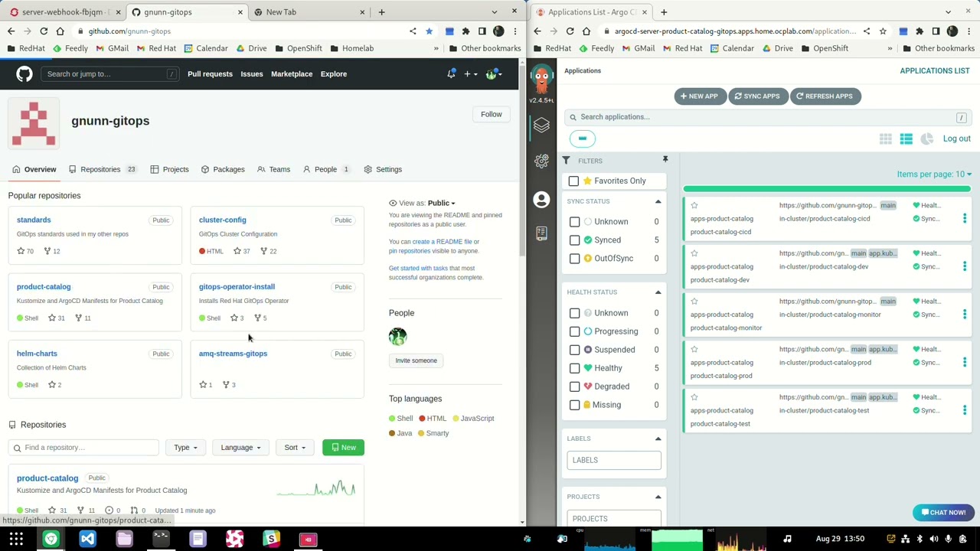The width and height of the screenshot is (980, 551).
Task: Click NEW APP button in Argo CD
Action: point(700,96)
